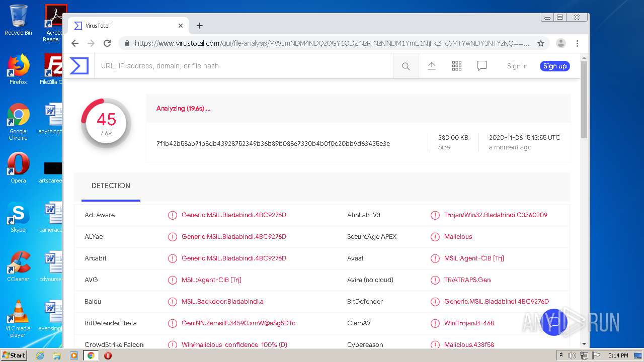Image resolution: width=644 pixels, height=362 pixels.
Task: Click the upload file icon
Action: pyautogui.click(x=432, y=66)
